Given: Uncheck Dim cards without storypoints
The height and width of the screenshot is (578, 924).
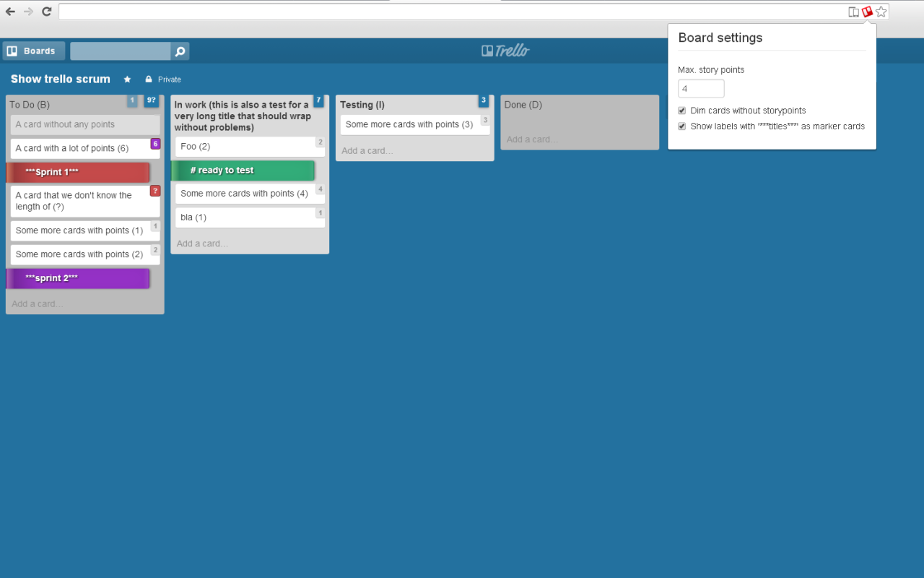Looking at the screenshot, I should tap(681, 111).
